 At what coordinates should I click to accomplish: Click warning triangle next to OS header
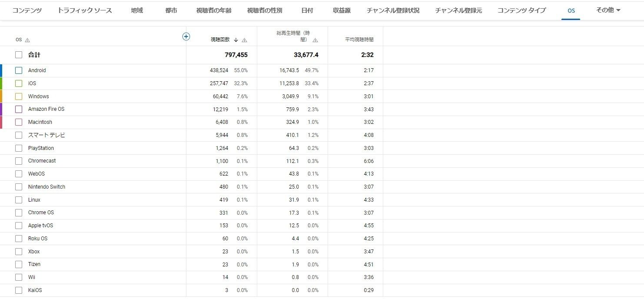27,40
